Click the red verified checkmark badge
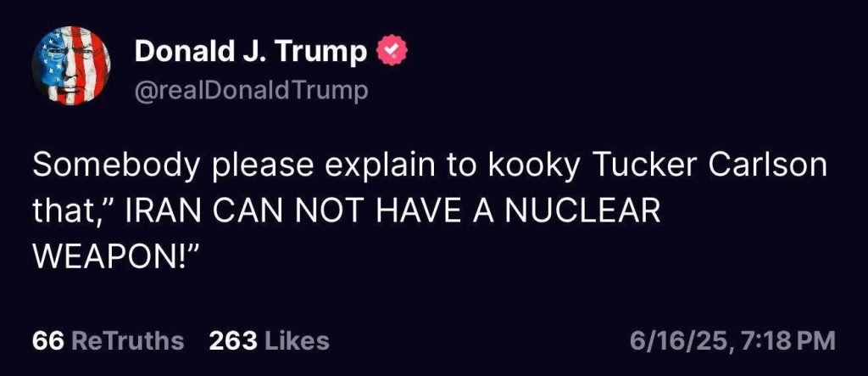 coord(392,52)
